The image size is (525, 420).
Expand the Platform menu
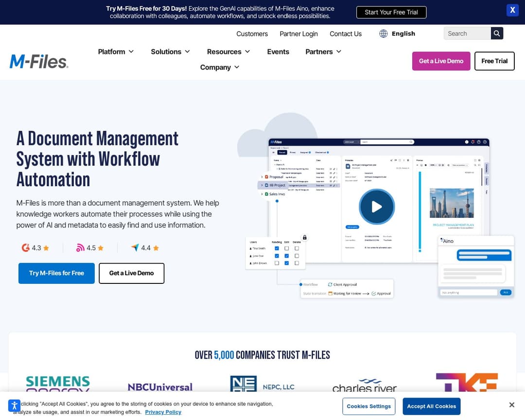tap(116, 52)
